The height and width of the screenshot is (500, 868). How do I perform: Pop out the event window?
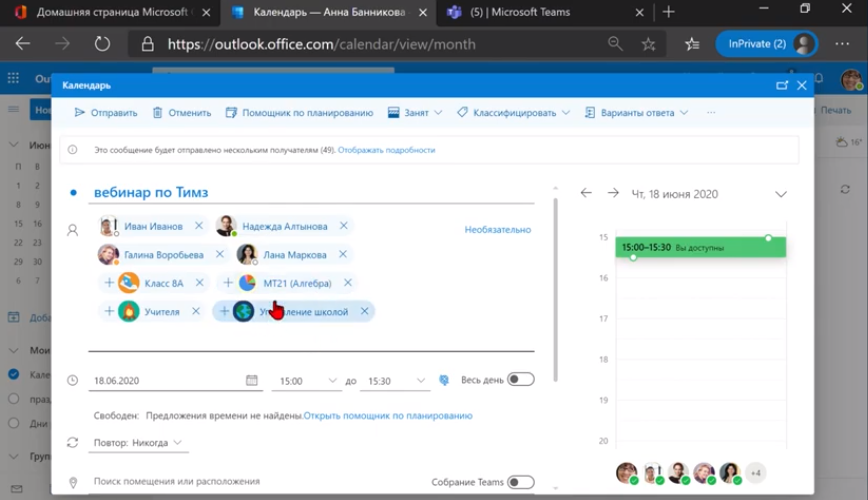point(782,85)
